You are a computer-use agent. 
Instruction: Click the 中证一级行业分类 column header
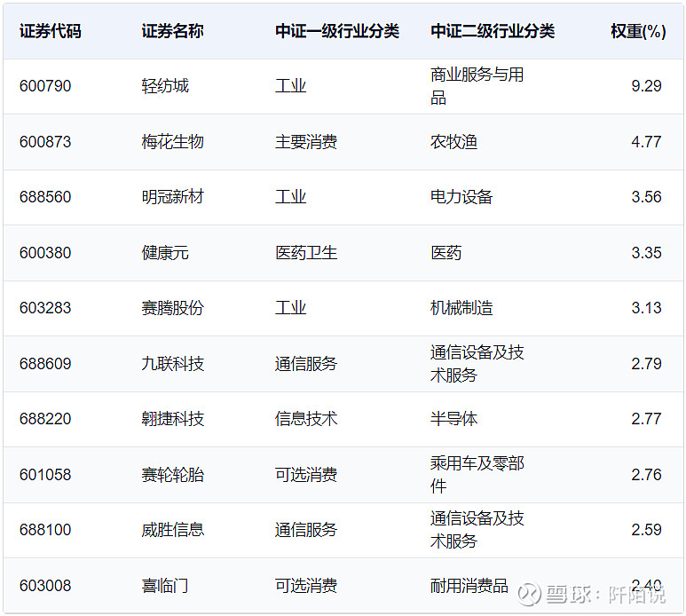[x=337, y=31]
